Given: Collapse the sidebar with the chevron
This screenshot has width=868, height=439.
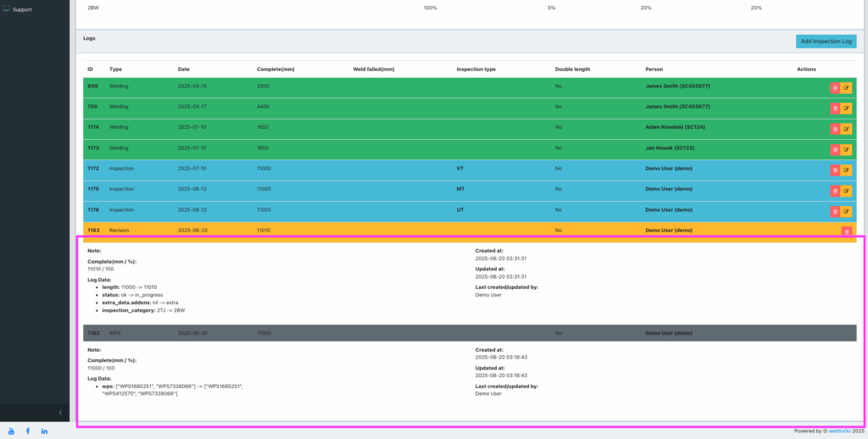Looking at the screenshot, I should 60,413.
